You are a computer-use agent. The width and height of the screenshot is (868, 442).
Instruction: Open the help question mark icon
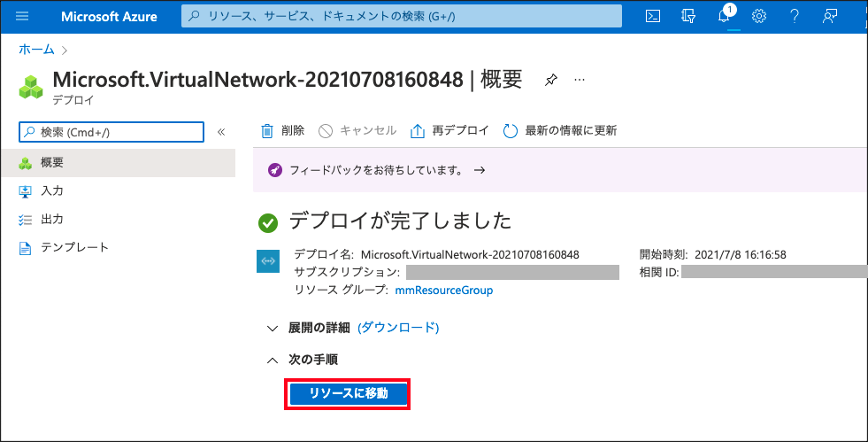coord(795,16)
